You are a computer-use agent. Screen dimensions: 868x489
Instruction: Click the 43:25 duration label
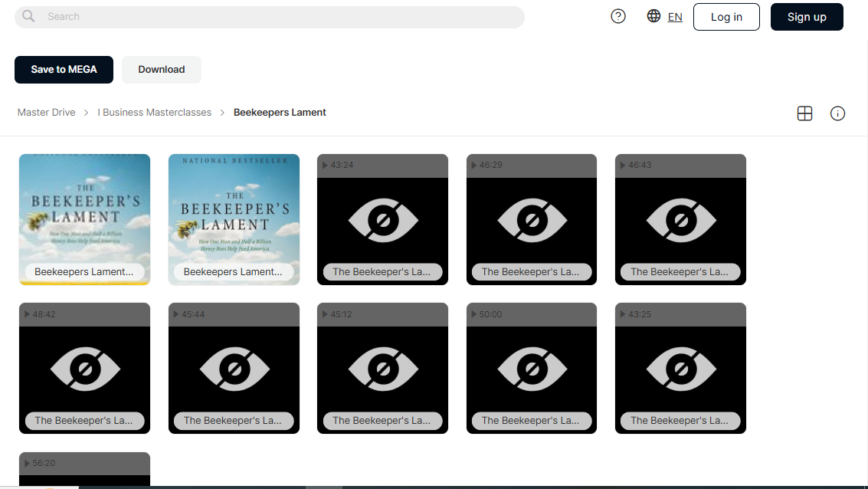pos(640,314)
